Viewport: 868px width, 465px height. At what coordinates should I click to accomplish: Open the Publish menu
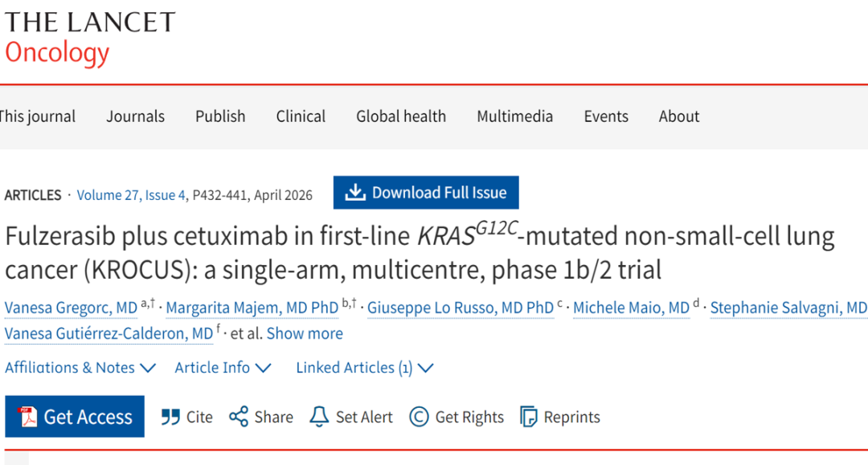[220, 116]
